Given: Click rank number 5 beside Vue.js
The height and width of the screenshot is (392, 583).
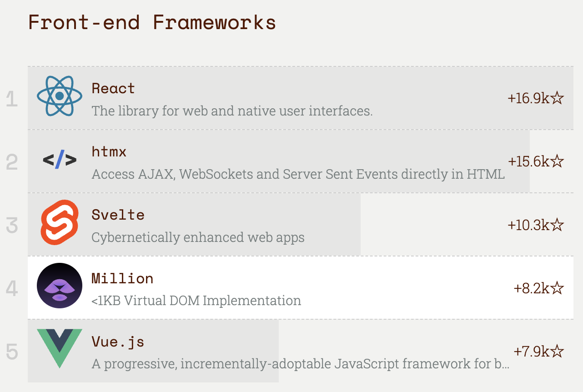Looking at the screenshot, I should point(12,352).
